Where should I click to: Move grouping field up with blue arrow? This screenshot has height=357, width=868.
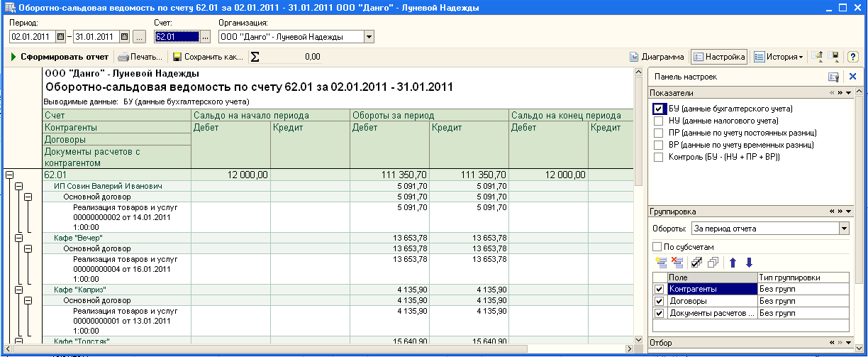click(733, 262)
